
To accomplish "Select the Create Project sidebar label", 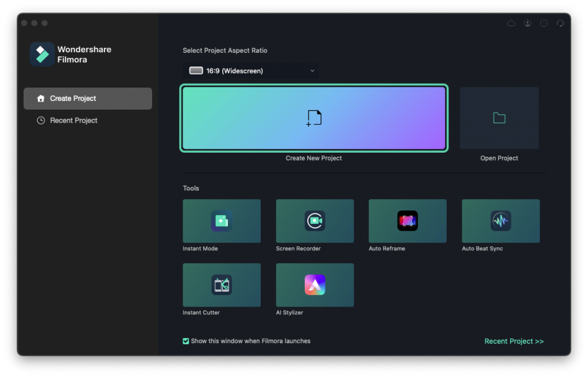I will point(73,98).
